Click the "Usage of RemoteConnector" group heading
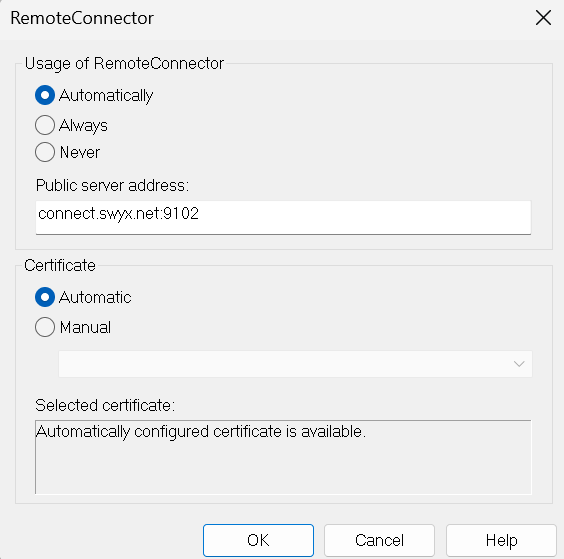Viewport: 564px width, 559px height. click(x=124, y=64)
